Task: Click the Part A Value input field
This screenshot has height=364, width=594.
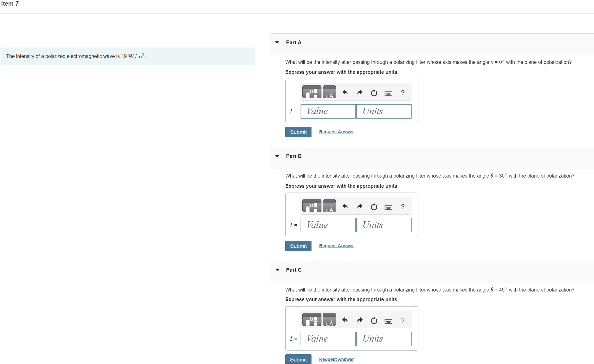Action: tap(328, 111)
